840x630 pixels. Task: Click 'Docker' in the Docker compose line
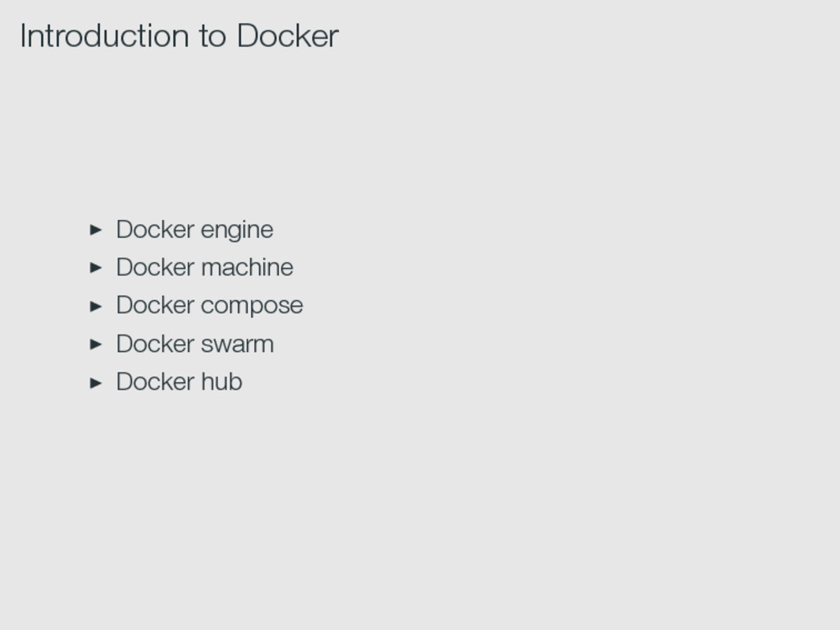(155, 305)
